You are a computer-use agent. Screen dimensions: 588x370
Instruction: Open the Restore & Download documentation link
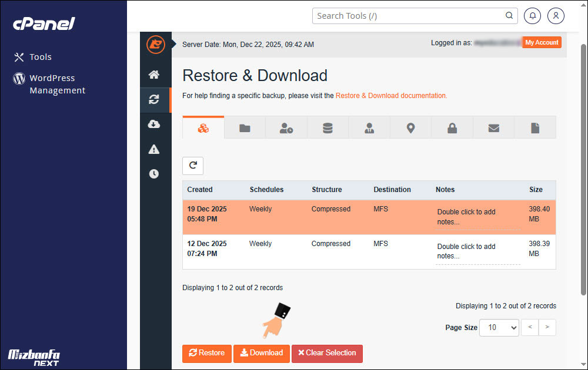pos(391,95)
